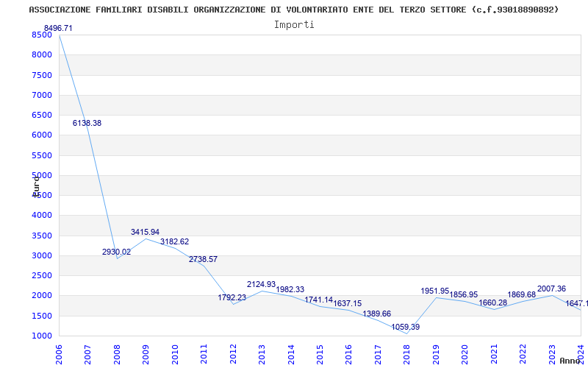This screenshot has height=368, width=588.
Task: Select the 5500 y-axis tick
Action: [x=42, y=155]
